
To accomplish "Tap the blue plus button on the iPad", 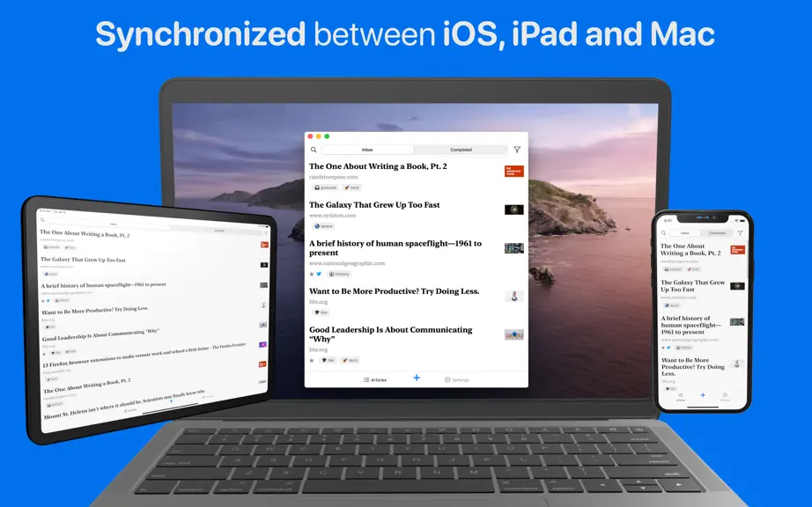I will point(172,400).
